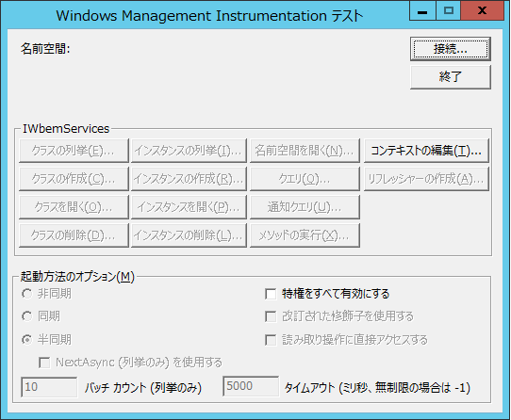The width and height of the screenshot is (511, 420).
Task: Toggle 改訂された修飾子を使用する checkbox
Action: 271,316
